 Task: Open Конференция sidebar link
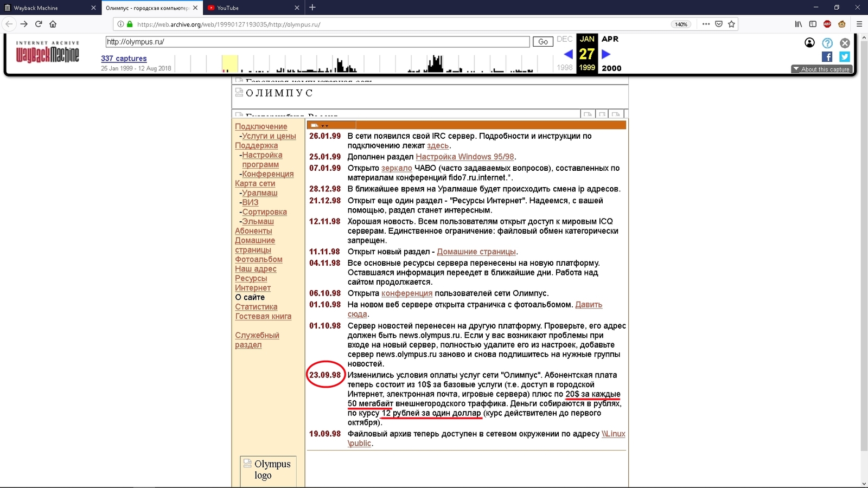click(268, 174)
